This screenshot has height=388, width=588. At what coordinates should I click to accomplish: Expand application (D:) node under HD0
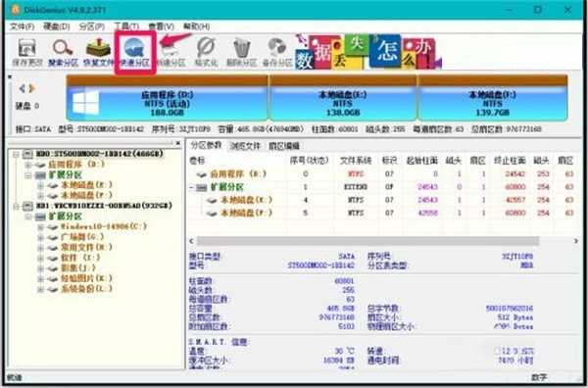click(x=28, y=165)
